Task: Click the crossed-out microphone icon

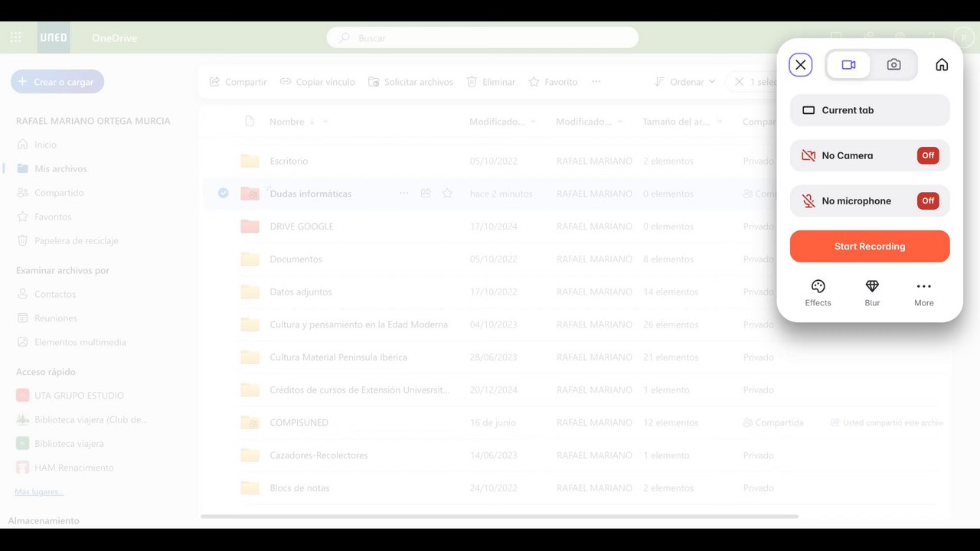Action: [x=808, y=201]
